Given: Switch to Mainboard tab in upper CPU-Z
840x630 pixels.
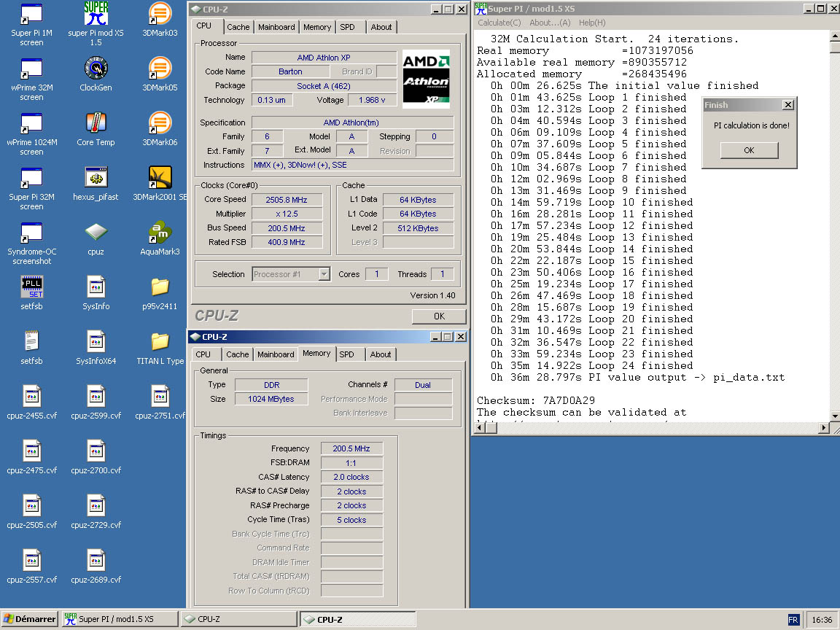Looking at the screenshot, I should [276, 27].
